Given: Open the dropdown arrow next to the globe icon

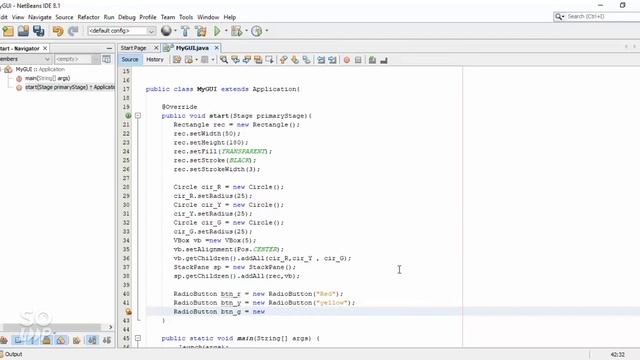Looking at the screenshot, I should pyautogui.click(x=175, y=31).
